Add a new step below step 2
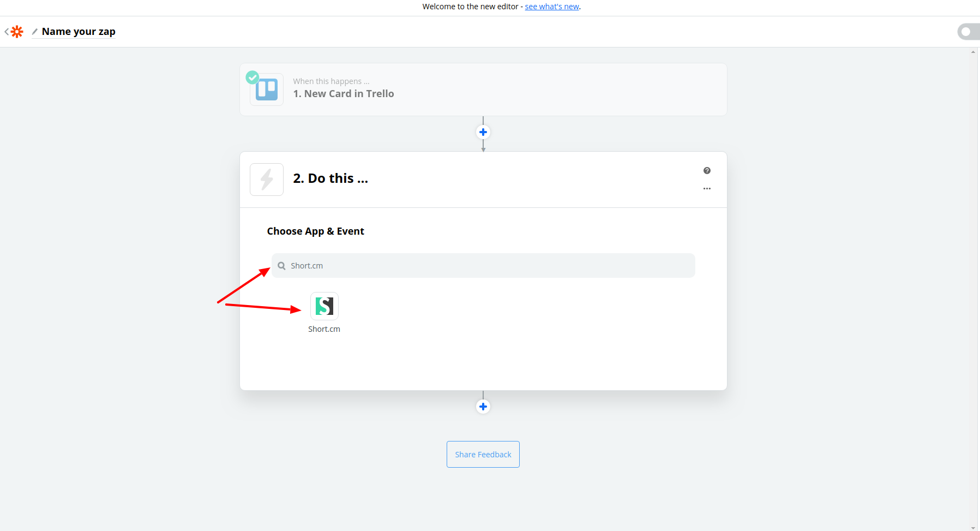This screenshot has height=531, width=980. coord(483,407)
